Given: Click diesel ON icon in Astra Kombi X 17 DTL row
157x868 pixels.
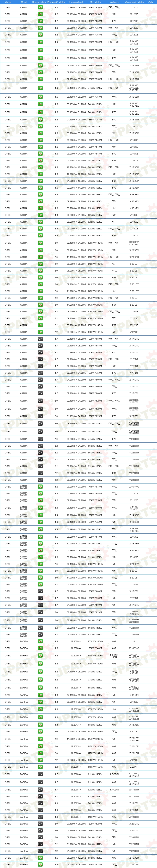Looking at the screenshot, I should (40, 591).
